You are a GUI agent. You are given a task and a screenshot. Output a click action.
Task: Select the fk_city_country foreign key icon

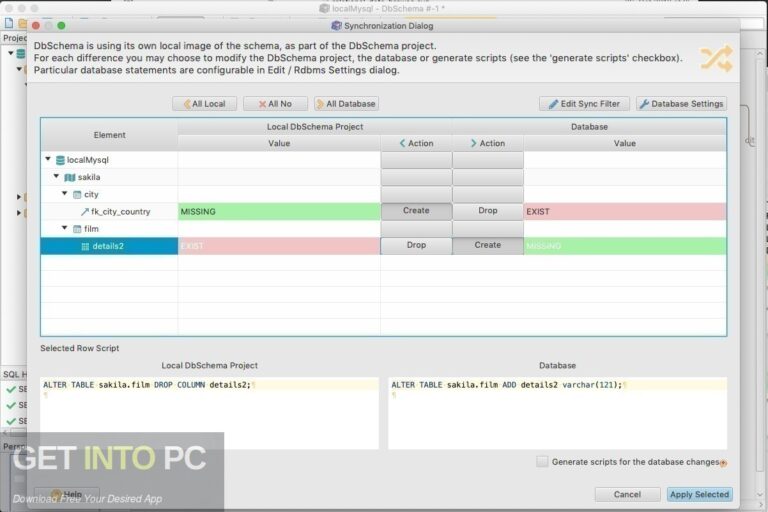(85, 212)
